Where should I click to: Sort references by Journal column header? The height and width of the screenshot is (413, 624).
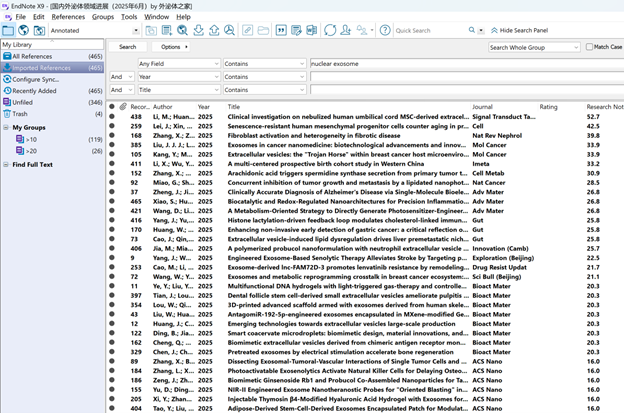point(482,107)
